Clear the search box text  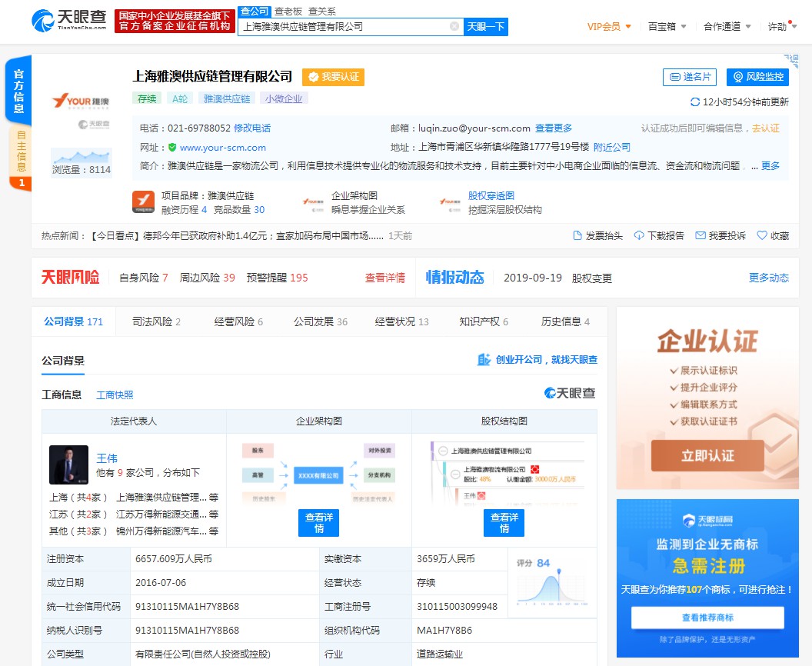tap(454, 26)
